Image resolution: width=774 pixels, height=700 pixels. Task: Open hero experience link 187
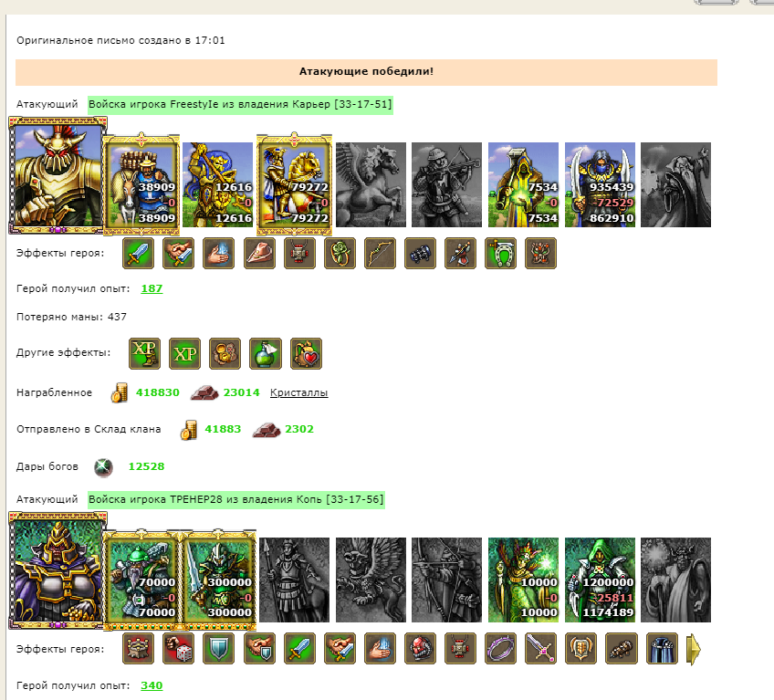[x=152, y=288]
